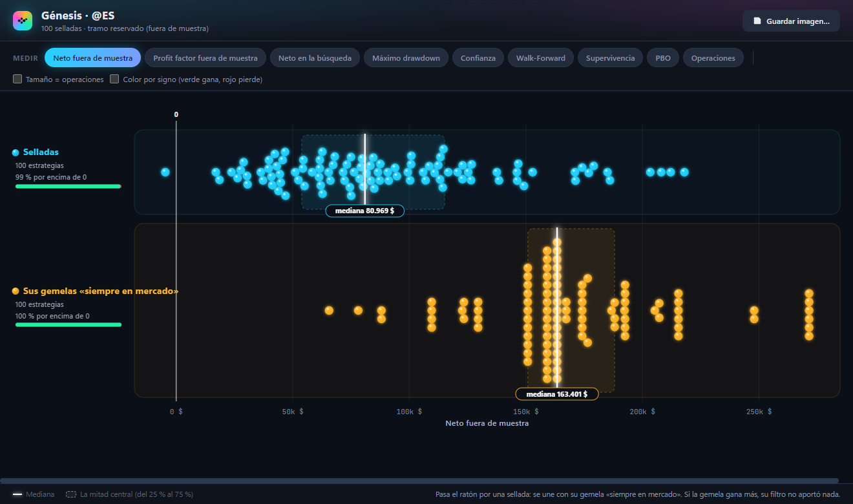This screenshot has width=853, height=504.
Task: Click the 100 selladas tramo reservado subtitle
Action: [x=125, y=28]
